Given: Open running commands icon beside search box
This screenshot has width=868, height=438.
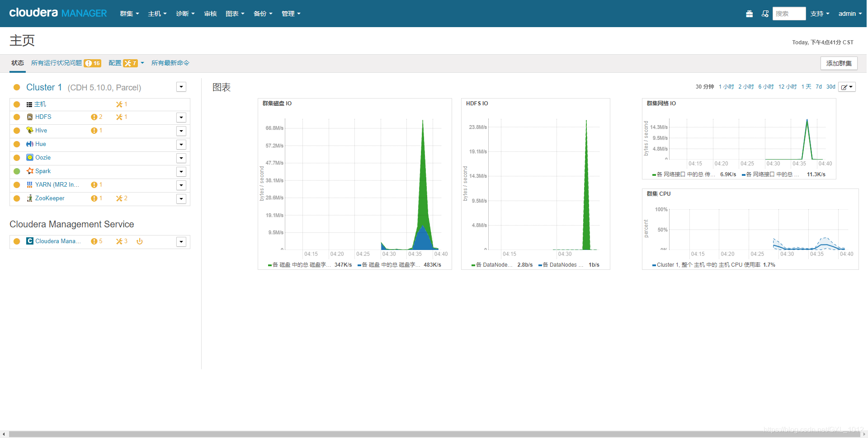Looking at the screenshot, I should [x=765, y=14].
